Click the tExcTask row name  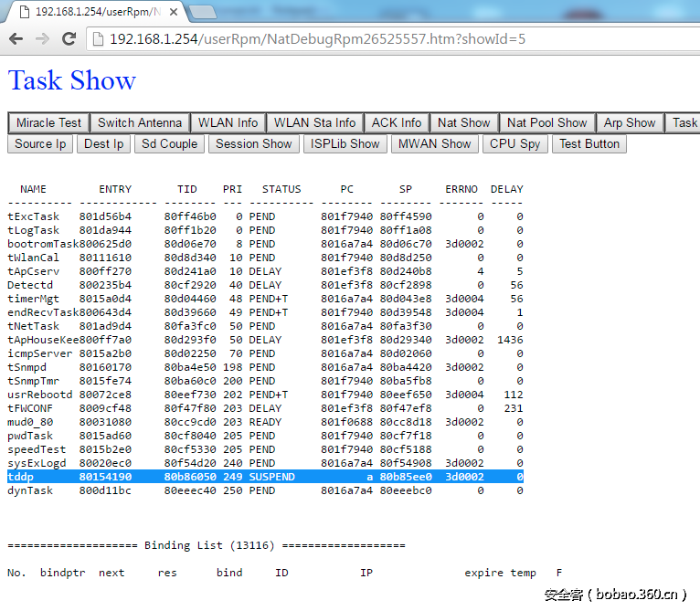[x=34, y=216]
